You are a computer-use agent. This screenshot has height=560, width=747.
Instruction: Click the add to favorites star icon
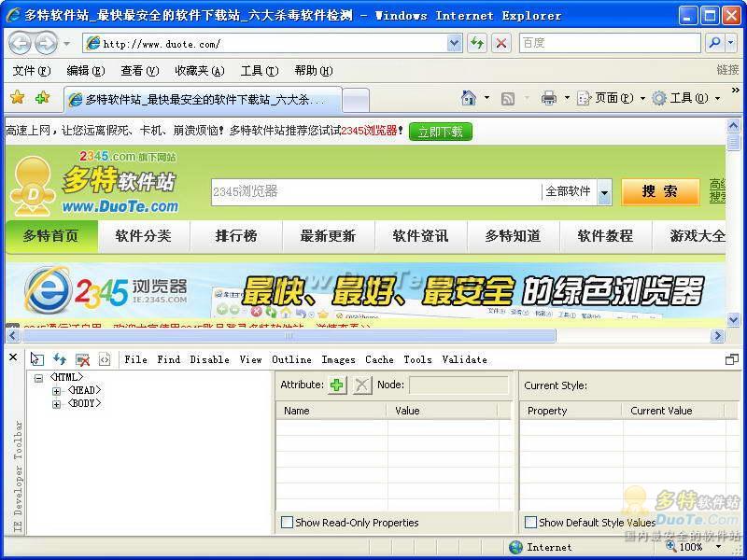42,98
